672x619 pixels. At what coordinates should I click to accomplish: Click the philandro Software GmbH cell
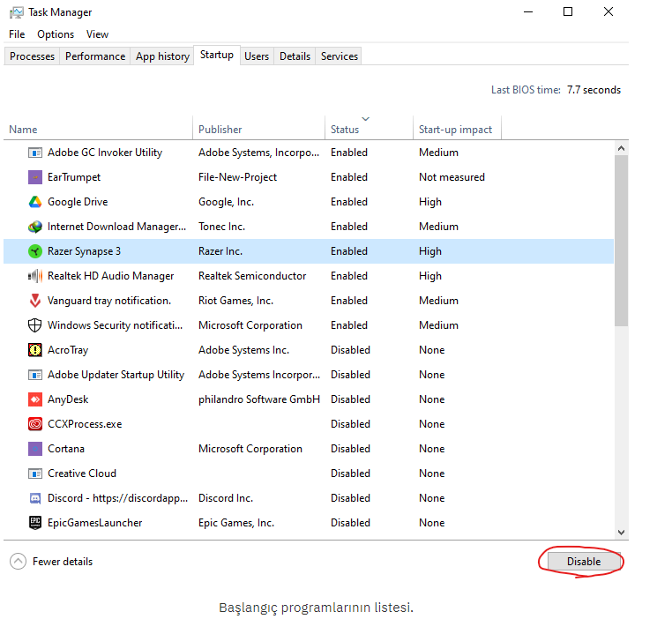[x=259, y=399]
